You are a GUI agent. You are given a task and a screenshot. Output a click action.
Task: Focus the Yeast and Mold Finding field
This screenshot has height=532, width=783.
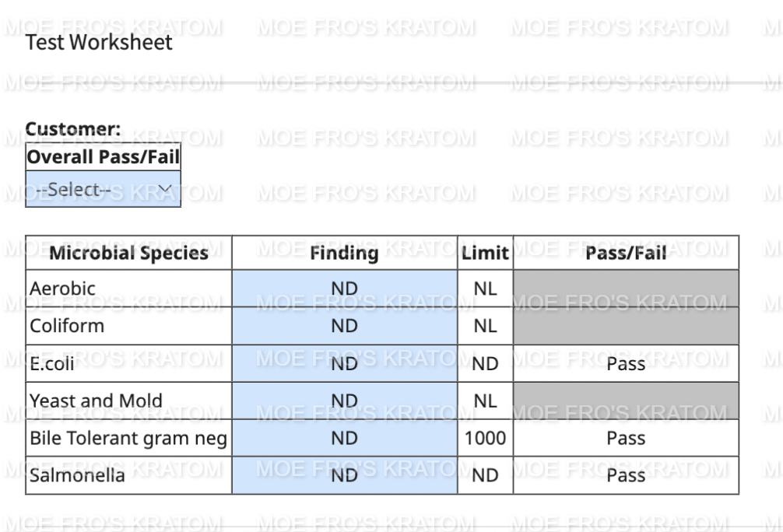tap(344, 401)
